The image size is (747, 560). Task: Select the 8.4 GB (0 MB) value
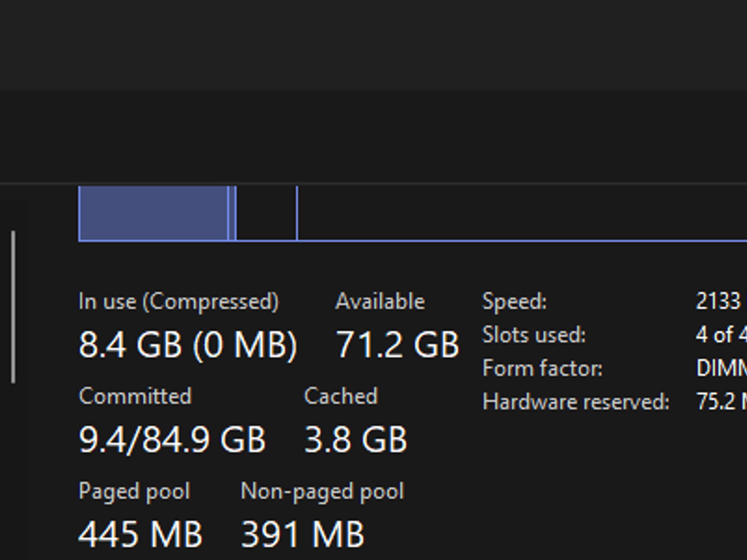(188, 345)
